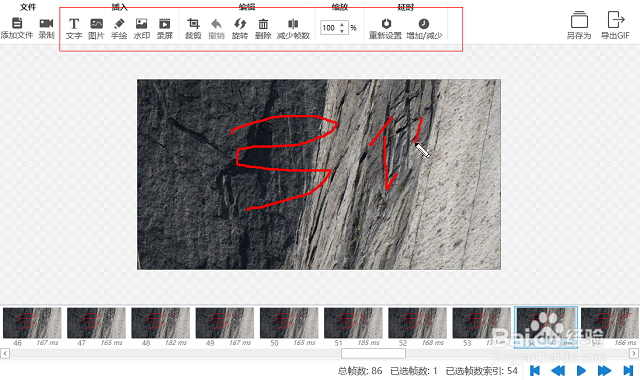Select frame 49 thumbnail
The image size is (640, 380).
point(224,323)
